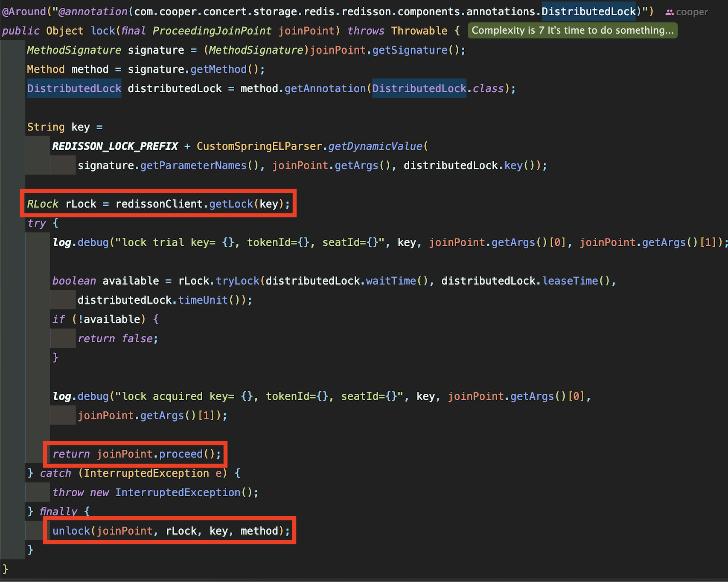
Task: Click the leaseTime() method call
Action: tap(576, 280)
